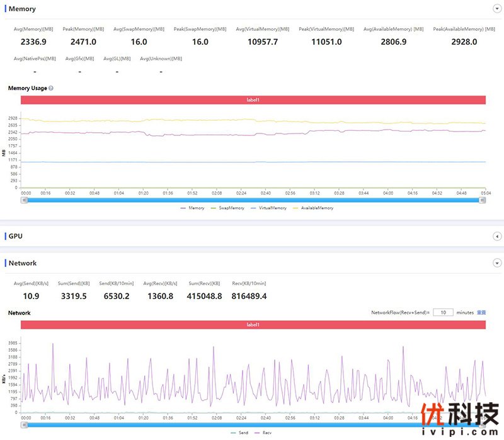Image resolution: width=504 pixels, height=440 pixels.
Task: Collapse the Memory section arrow
Action: 497,9
